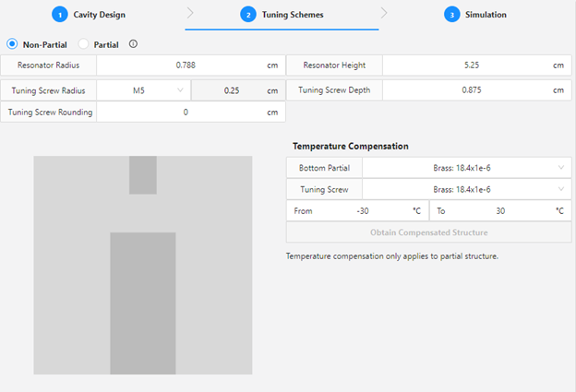Click the Resonator Radius label
Viewport: 576px width, 392px height.
[49, 65]
